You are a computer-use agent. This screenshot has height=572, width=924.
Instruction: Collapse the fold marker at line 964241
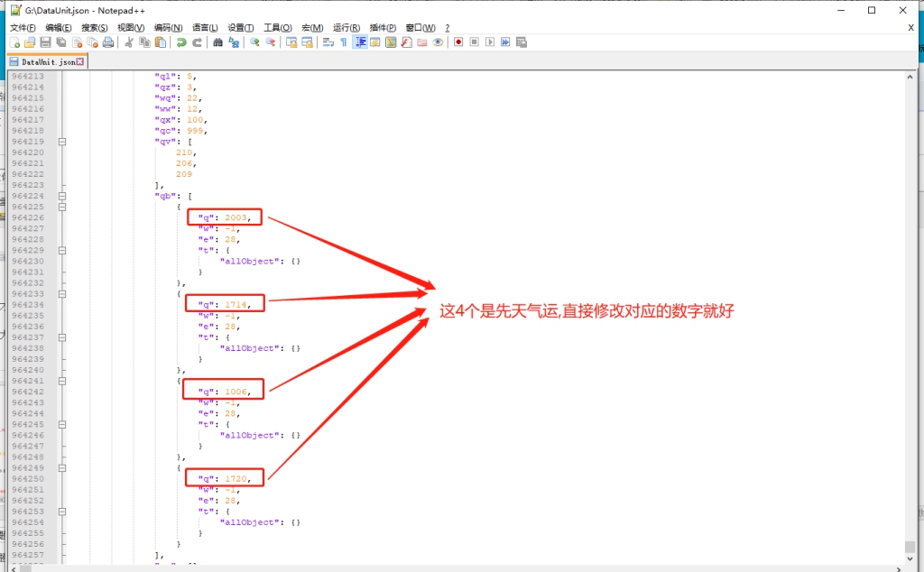[62, 381]
